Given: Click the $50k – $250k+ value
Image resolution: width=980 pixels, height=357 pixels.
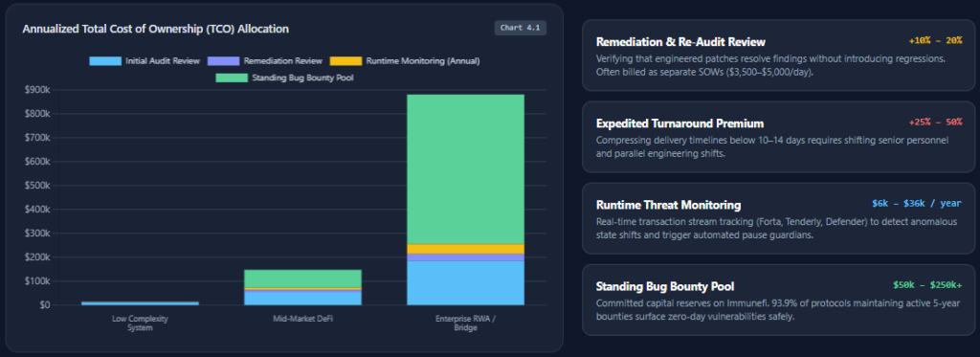Looking at the screenshot, I should point(927,285).
